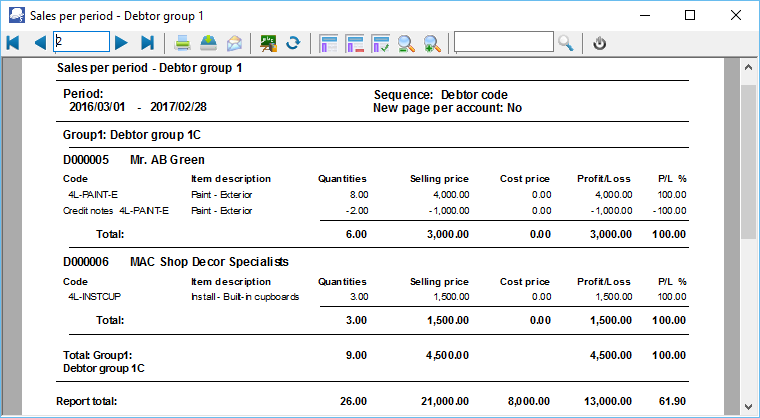Click the printer icon to print report
This screenshot has height=418, width=760.
pos(183,43)
